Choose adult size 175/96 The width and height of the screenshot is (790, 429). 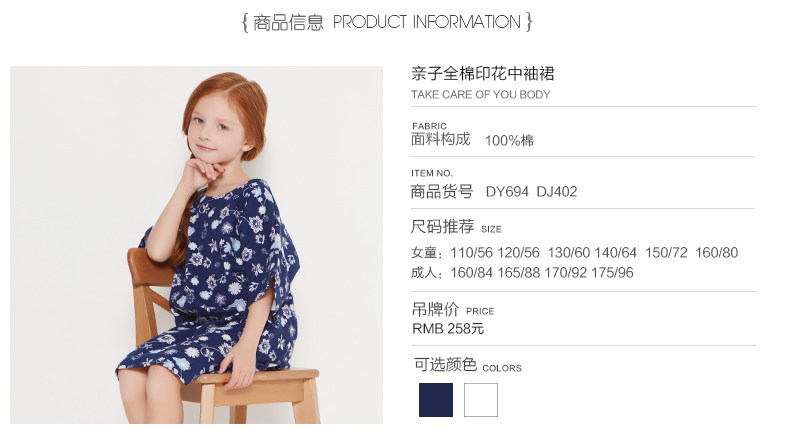tap(612, 273)
